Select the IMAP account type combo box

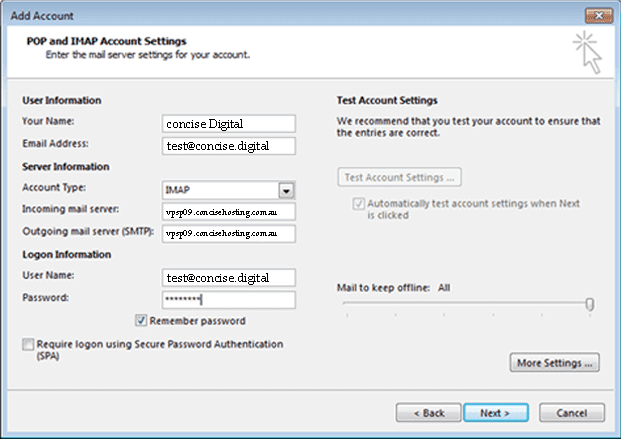click(219, 189)
